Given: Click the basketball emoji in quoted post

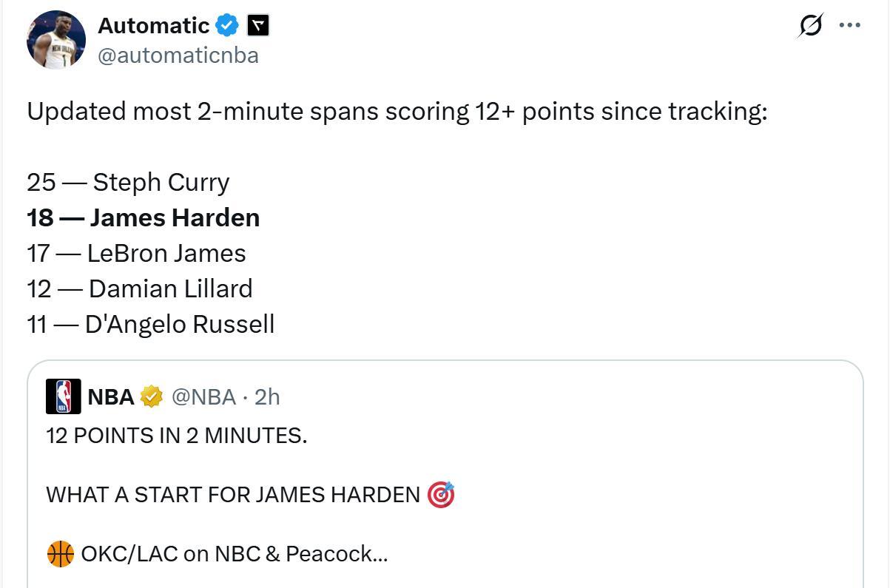Looking at the screenshot, I should (60, 553).
